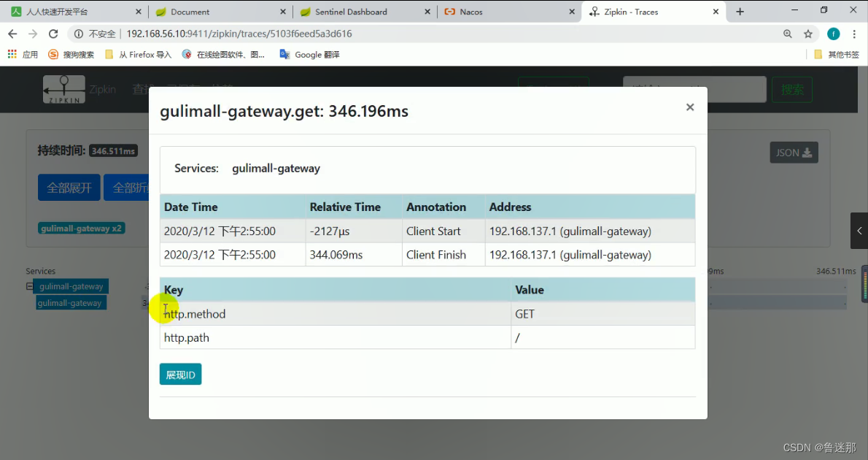This screenshot has width=868, height=460.
Task: Open the Chrome menu (three dots)
Action: click(856, 34)
